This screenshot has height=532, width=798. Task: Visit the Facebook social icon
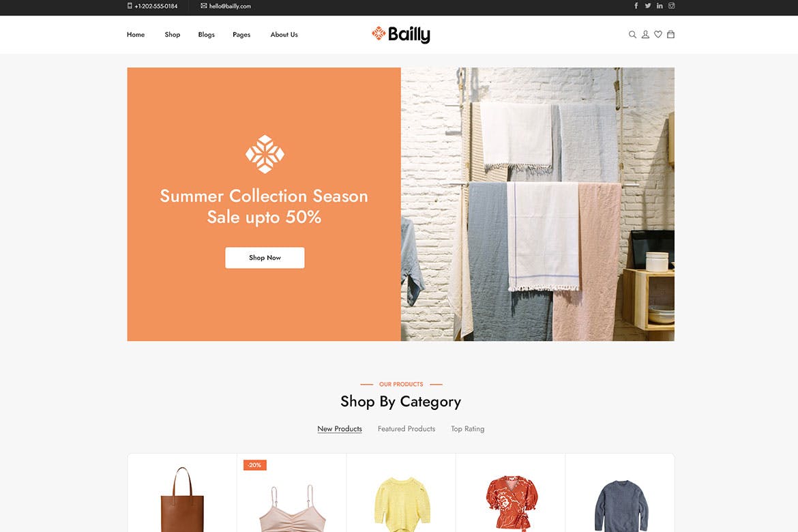[x=636, y=5]
